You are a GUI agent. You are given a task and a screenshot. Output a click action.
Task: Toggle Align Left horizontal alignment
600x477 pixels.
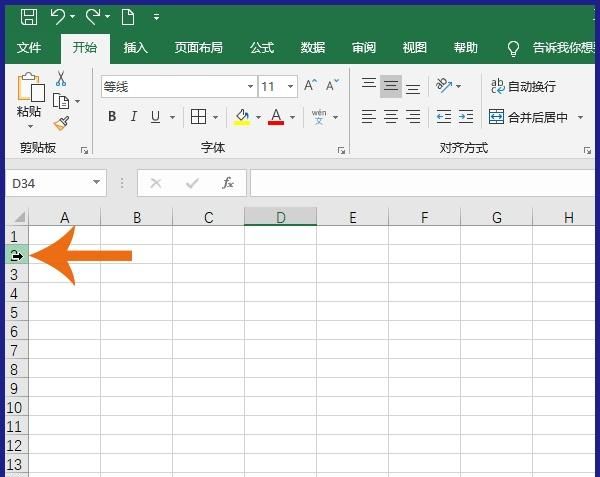[x=369, y=117]
